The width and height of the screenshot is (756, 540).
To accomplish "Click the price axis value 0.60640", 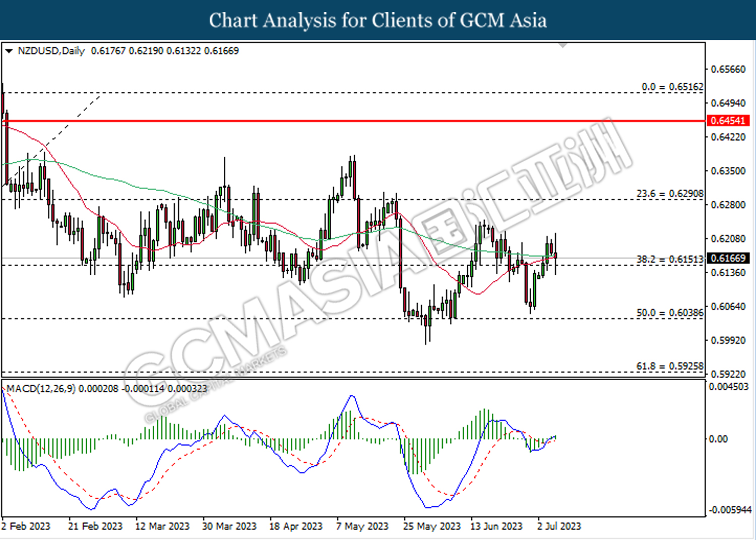I will 728,307.
